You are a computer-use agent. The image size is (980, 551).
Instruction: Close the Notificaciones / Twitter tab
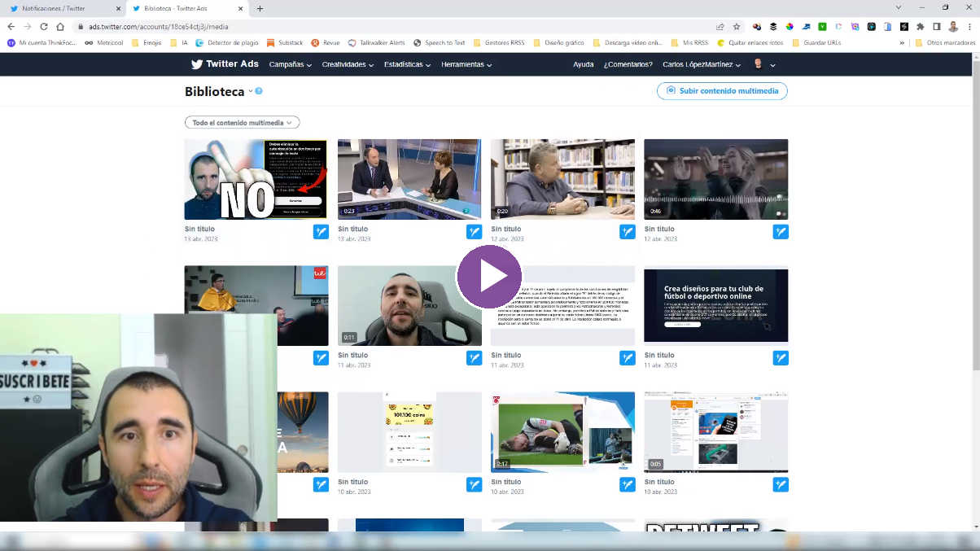pos(118,8)
